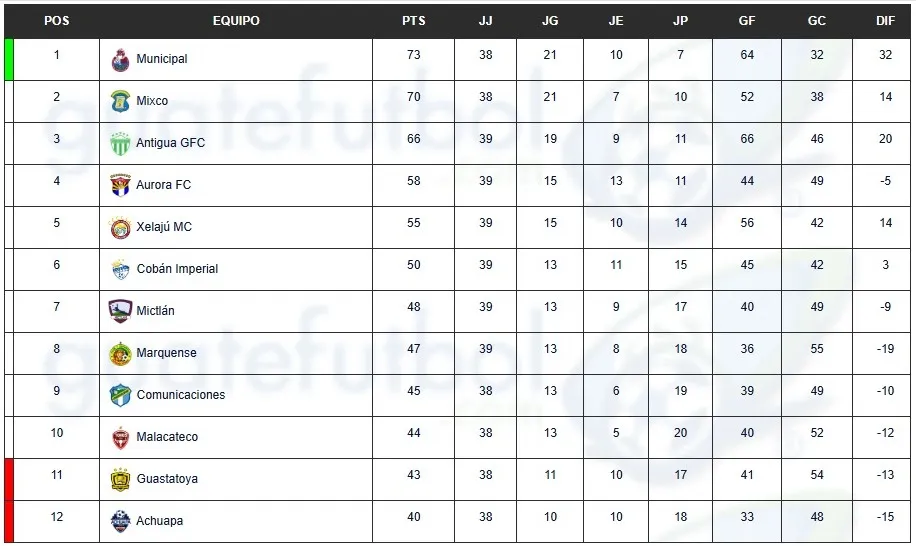Viewport: 916px width, 546px height.
Task: Click the green marker beside position 1
Action: point(9,59)
